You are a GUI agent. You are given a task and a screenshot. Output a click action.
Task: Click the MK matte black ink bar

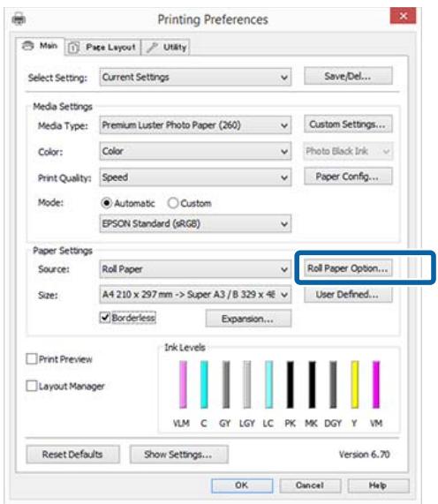(312, 385)
